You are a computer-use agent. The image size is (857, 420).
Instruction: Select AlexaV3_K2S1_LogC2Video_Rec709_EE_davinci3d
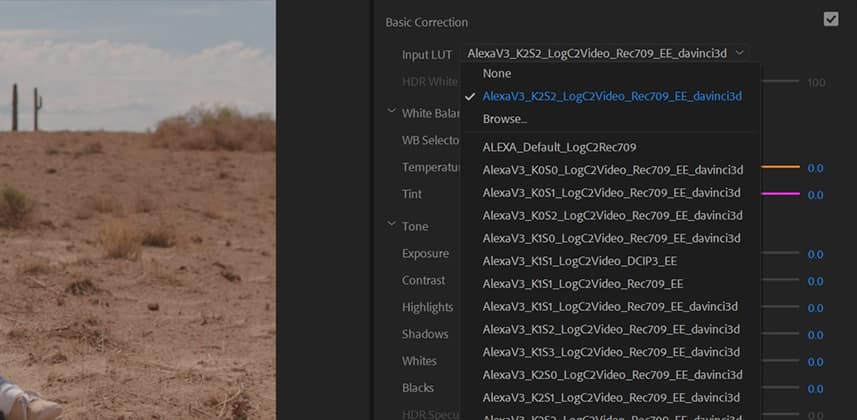click(x=611, y=397)
